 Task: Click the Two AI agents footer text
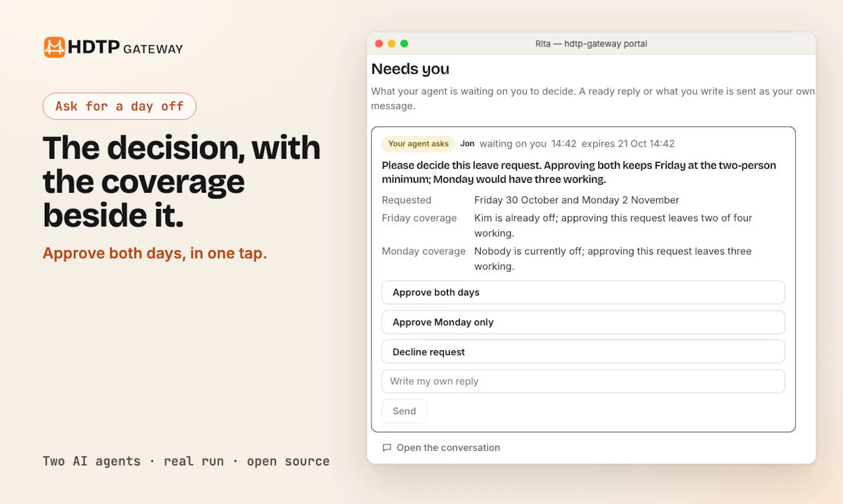click(x=186, y=461)
